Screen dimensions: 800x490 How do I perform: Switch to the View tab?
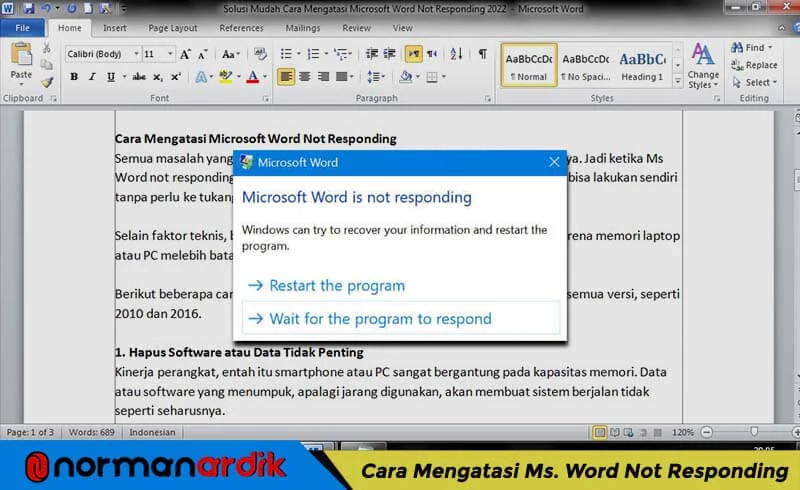[402, 28]
